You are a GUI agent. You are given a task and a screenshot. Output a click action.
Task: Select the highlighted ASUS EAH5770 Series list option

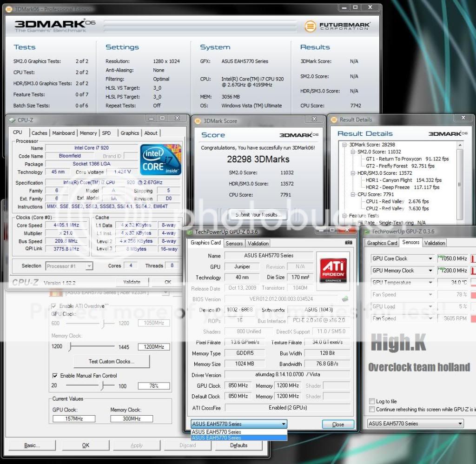pos(239,438)
